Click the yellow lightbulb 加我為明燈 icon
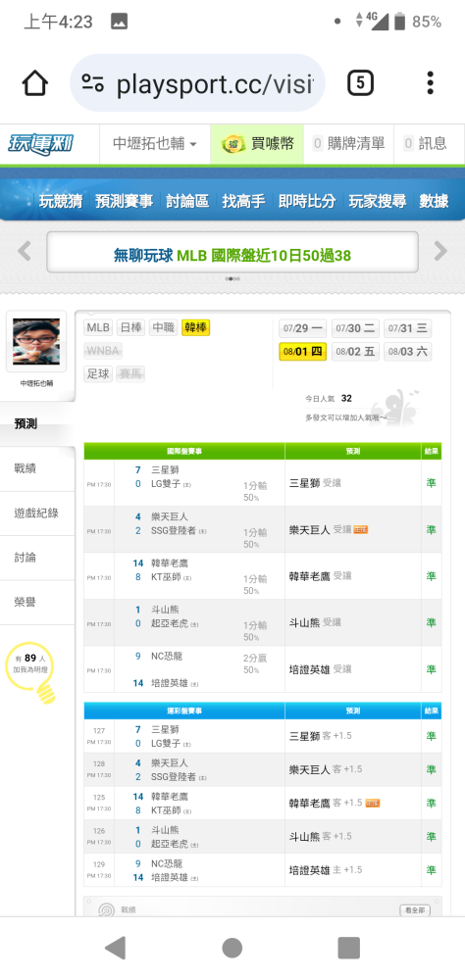 [x=31, y=673]
